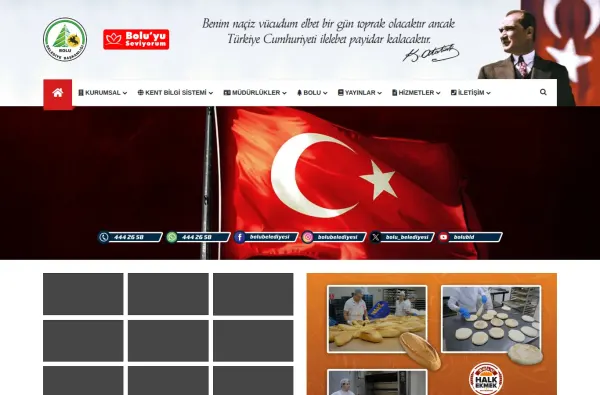Open the flatbread dough photo
This screenshot has width=600, height=395.
click(491, 319)
